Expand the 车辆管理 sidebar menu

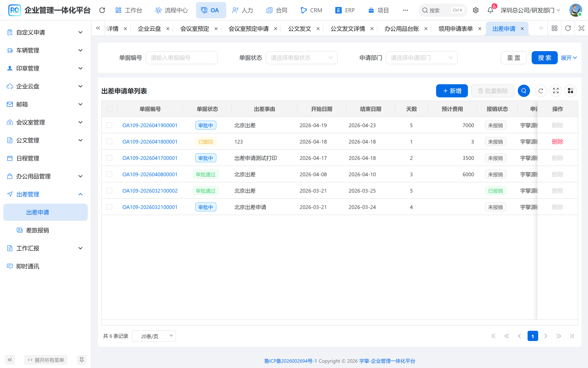point(46,50)
